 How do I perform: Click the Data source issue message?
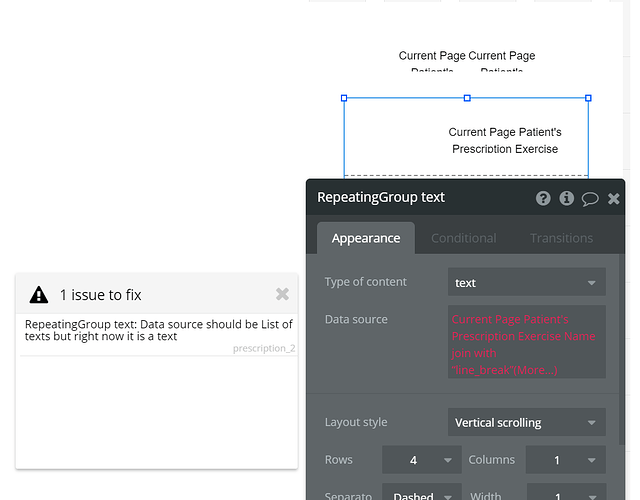(158, 330)
